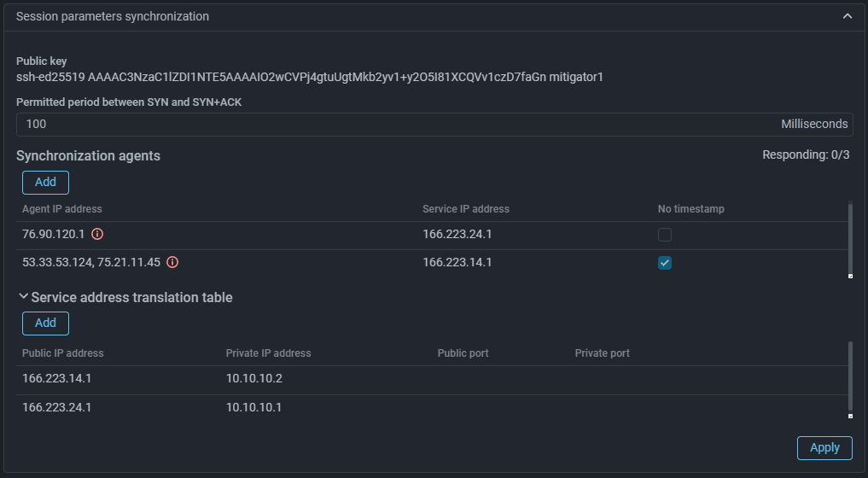Collapse the Session parameters synchronization panel
Viewport: 868px width, 478px height.
pyautogui.click(x=847, y=16)
